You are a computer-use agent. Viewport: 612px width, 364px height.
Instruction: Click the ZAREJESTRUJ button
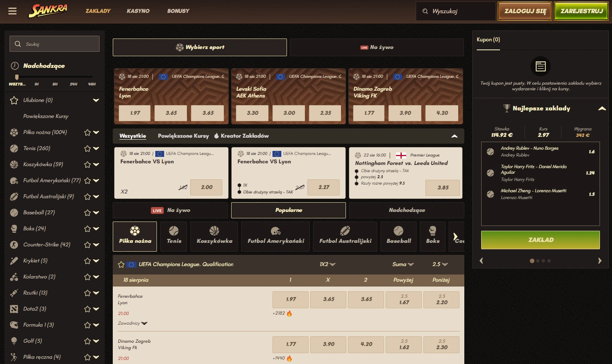pos(582,11)
